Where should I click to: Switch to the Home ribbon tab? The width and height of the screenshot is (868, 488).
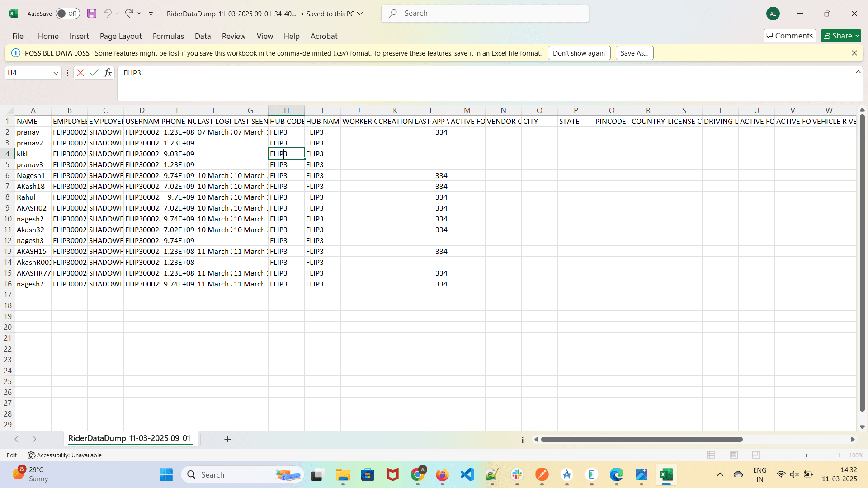48,36
